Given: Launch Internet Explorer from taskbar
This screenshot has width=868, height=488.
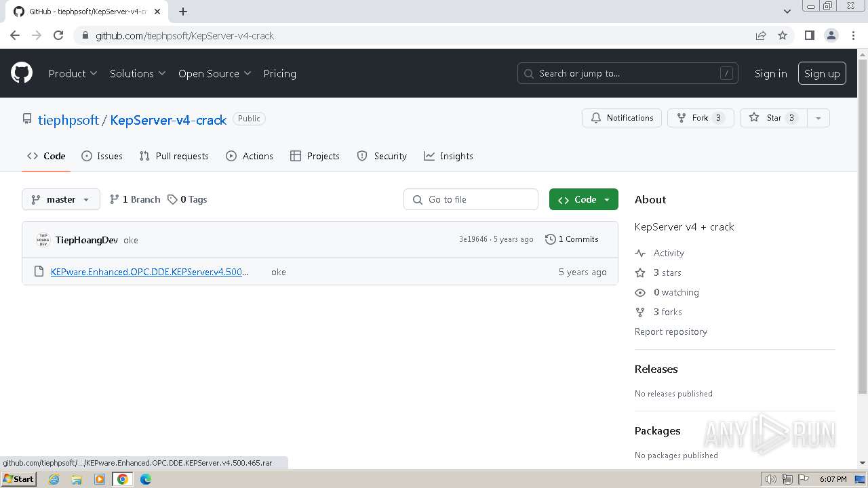Looking at the screenshot, I should coord(54,479).
